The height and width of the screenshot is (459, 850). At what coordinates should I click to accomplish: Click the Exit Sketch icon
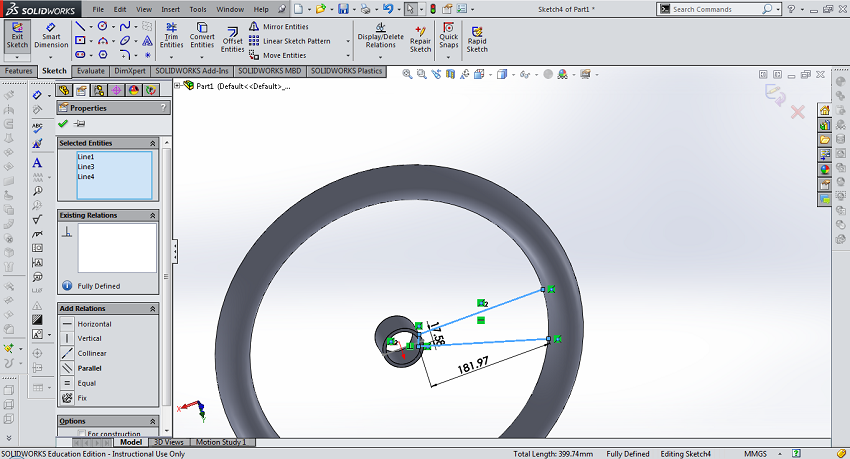17,36
